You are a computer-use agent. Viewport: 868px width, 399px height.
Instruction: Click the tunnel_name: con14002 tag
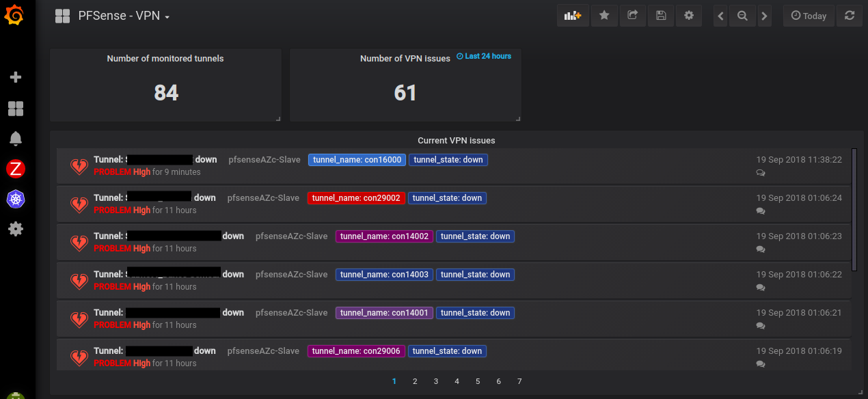(x=384, y=236)
